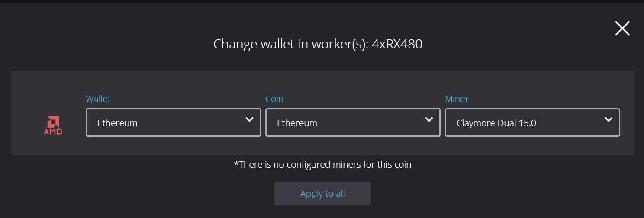Open the Miner dropdown

click(532, 122)
